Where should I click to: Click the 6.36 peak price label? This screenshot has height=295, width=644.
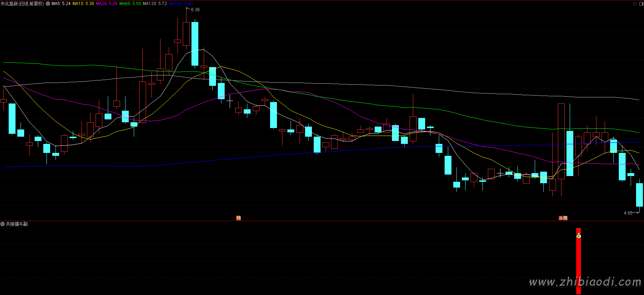[x=195, y=10]
